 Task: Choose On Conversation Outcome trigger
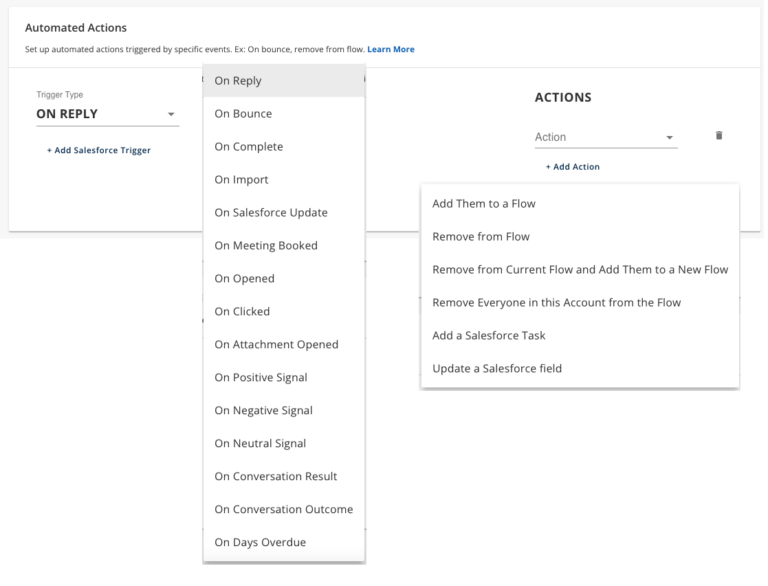point(286,510)
